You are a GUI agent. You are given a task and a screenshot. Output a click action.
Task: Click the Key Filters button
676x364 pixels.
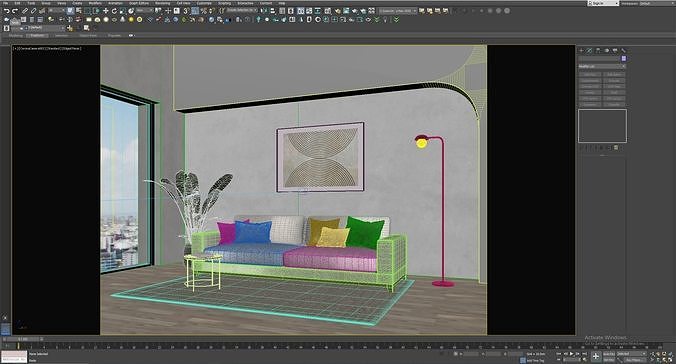635,360
